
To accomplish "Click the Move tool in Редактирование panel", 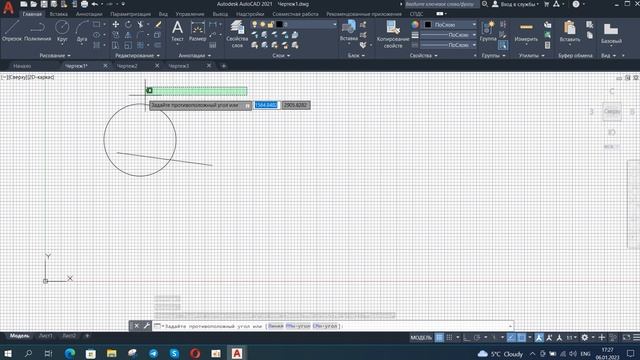I will (116, 24).
